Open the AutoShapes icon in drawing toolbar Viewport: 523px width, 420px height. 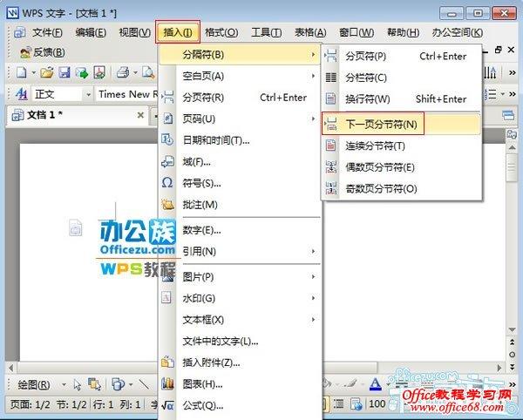(x=118, y=384)
